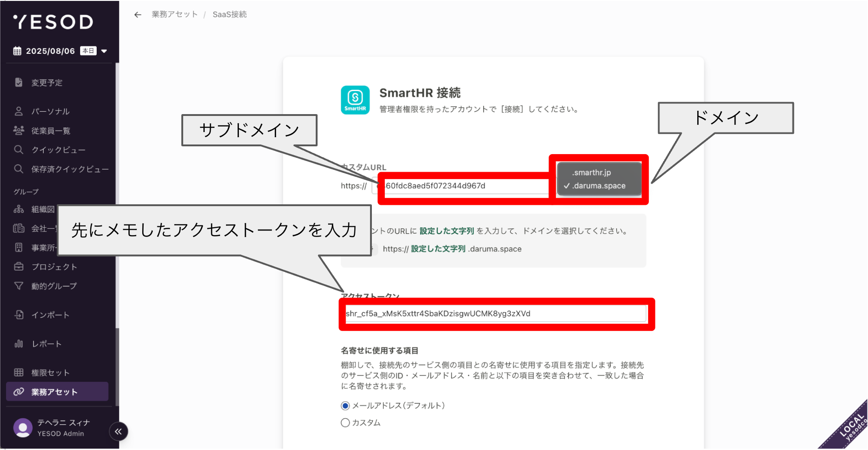
Task: Click the プロジェクト briefcase icon
Action: click(x=18, y=266)
